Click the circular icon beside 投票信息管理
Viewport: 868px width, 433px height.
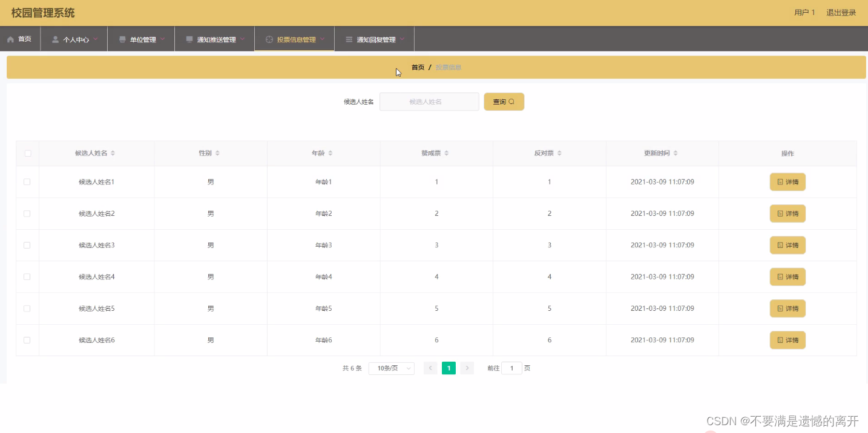click(269, 39)
